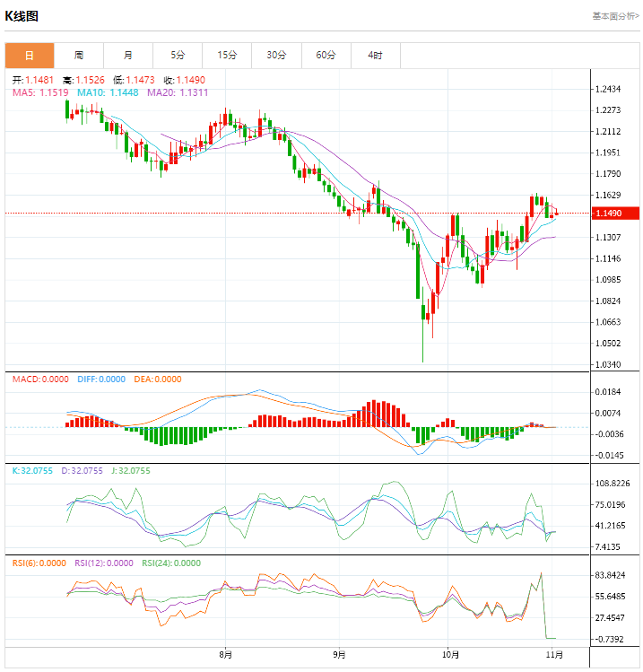This screenshot has width=643, height=672.
Task: Click the 1.1307 price axis label
Action: tap(608, 238)
